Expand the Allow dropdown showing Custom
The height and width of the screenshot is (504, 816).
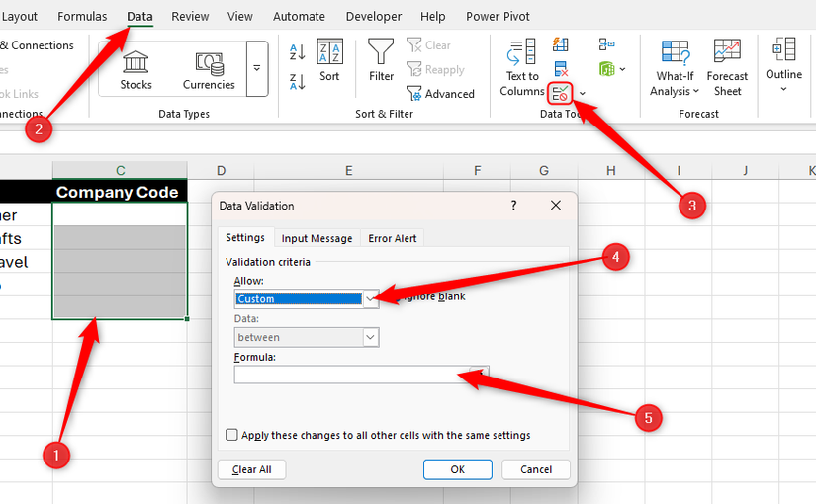tap(370, 298)
